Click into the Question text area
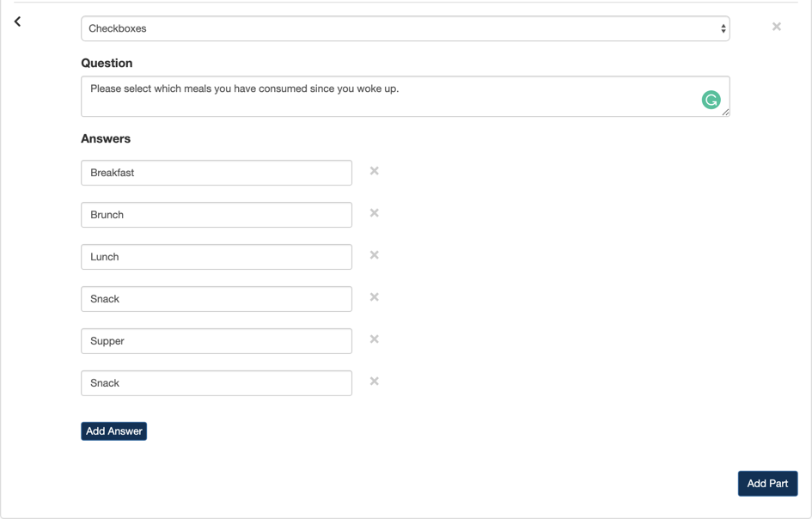812x519 pixels. click(387, 96)
